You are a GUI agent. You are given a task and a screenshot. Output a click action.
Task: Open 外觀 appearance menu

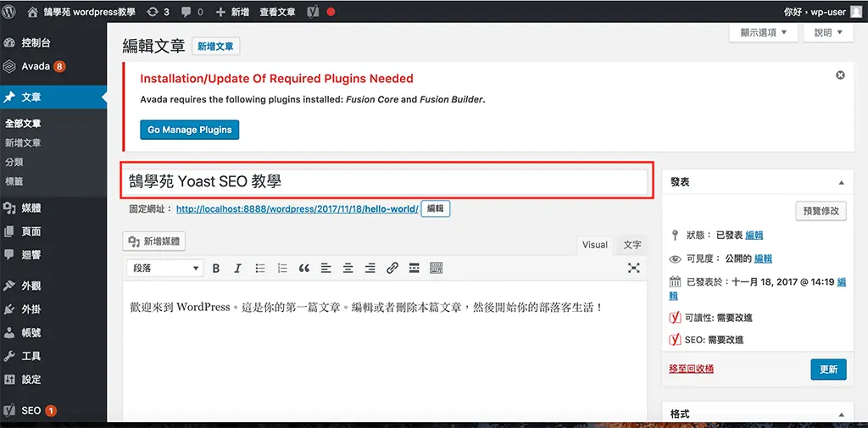tap(53, 286)
